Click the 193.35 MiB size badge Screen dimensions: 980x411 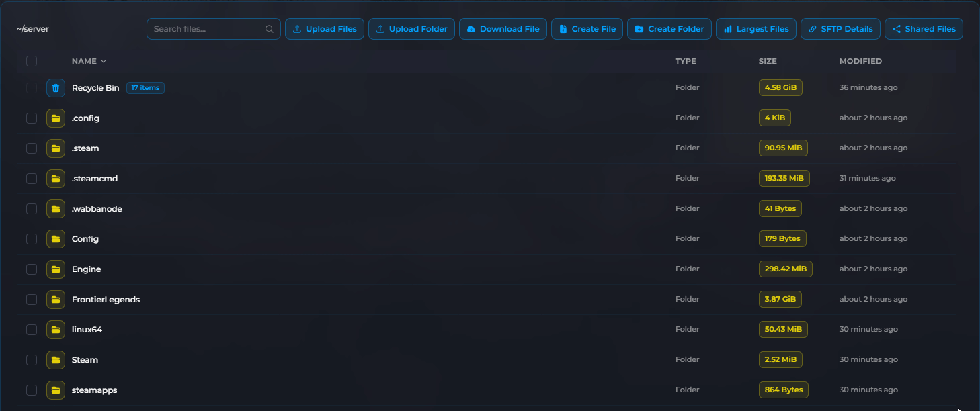(x=784, y=179)
